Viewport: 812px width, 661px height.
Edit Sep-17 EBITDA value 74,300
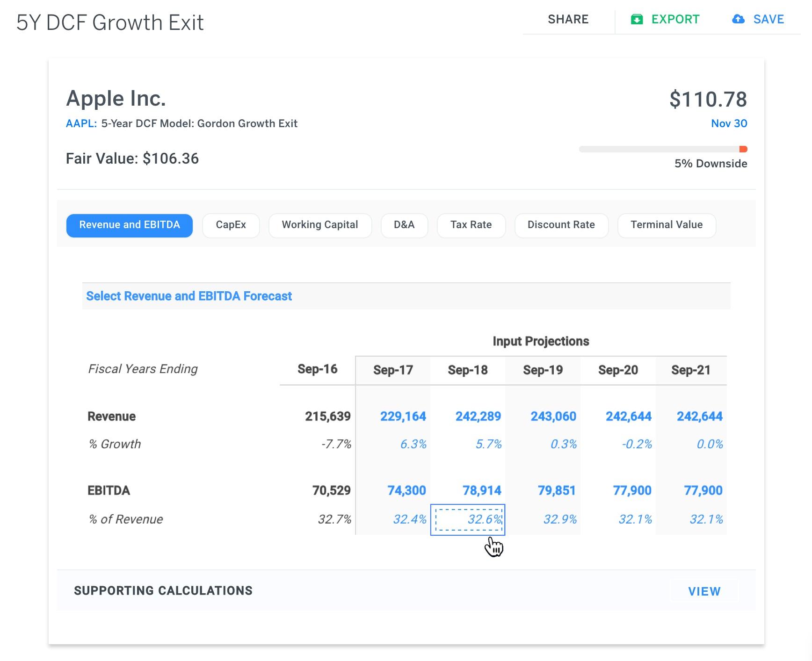pyautogui.click(x=407, y=491)
